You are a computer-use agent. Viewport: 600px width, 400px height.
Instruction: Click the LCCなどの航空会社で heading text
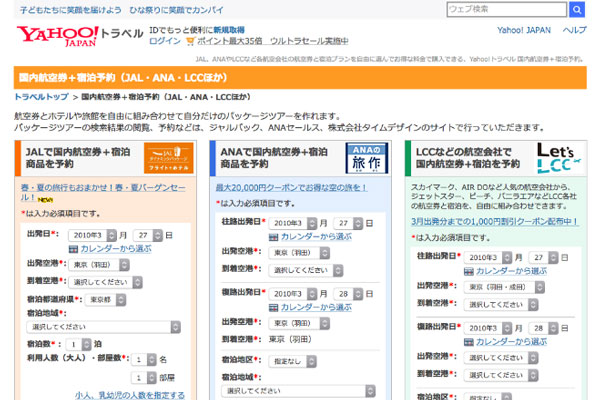(463, 152)
